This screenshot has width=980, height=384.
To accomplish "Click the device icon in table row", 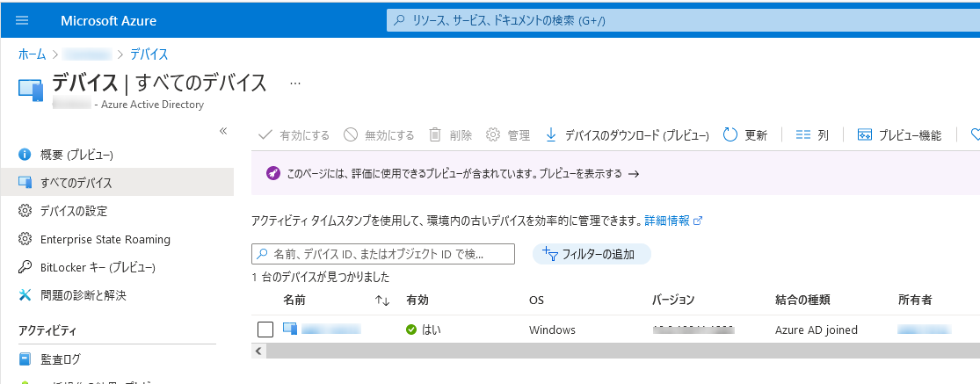I will (289, 329).
